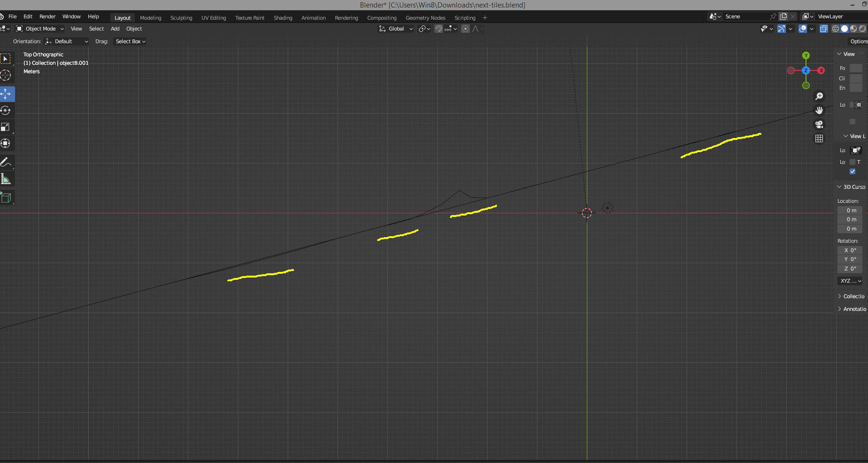Toggle snapping with the magnet icon
Viewport: 868px width, 463px height.
coord(438,29)
